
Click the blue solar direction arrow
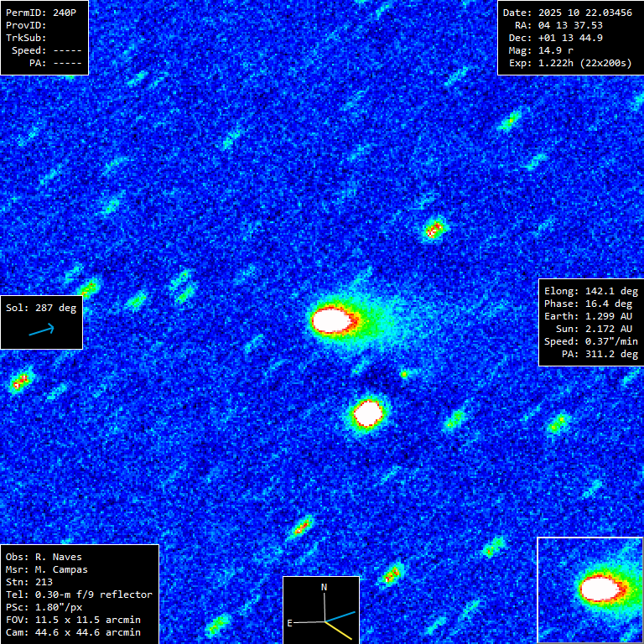[x=41, y=330]
